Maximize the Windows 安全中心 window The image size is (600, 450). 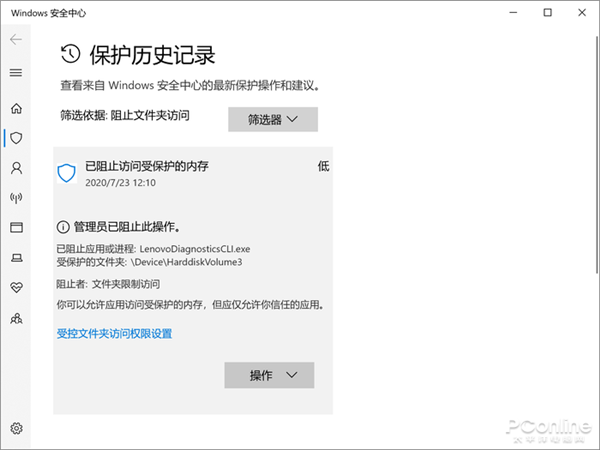click(548, 13)
